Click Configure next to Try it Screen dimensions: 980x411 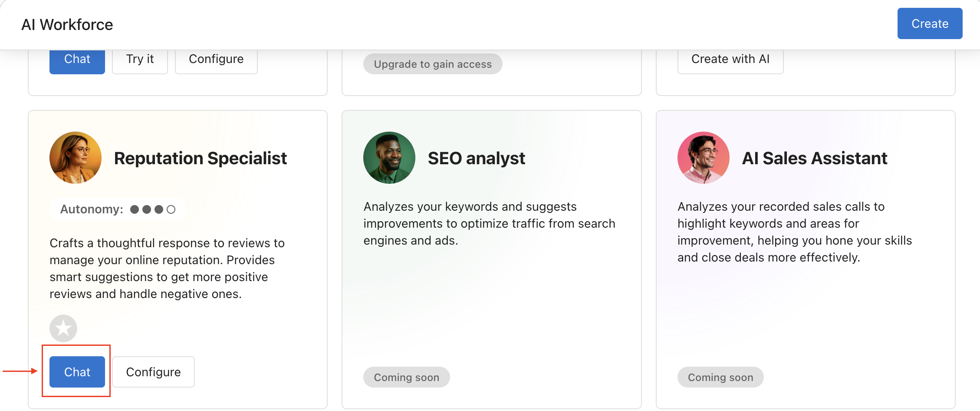click(x=216, y=60)
